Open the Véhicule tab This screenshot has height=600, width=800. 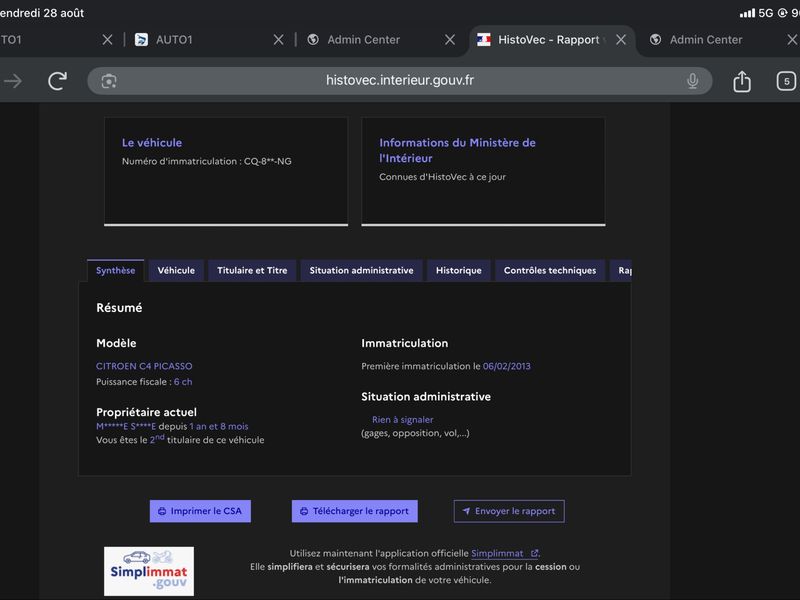point(176,270)
